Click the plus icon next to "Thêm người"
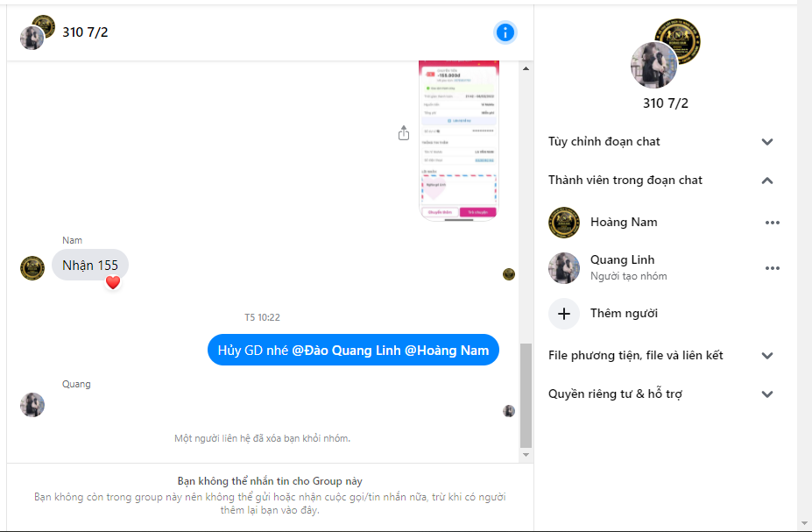 point(563,313)
